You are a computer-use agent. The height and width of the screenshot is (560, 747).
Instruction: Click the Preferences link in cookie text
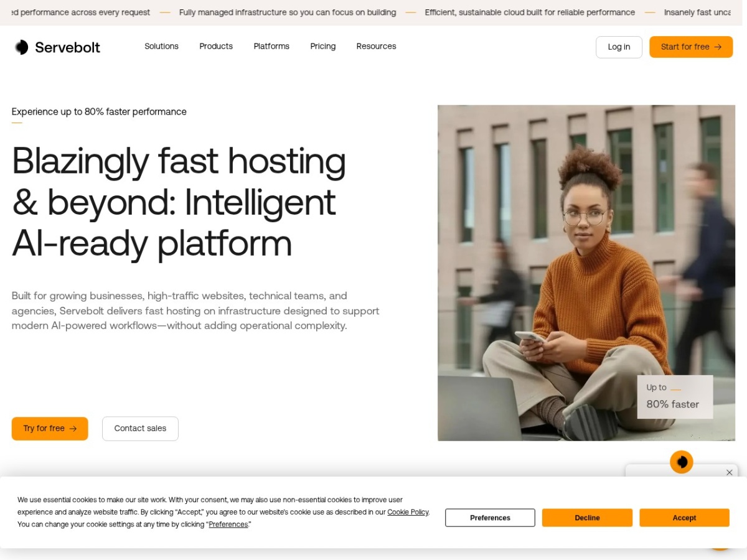point(228,525)
